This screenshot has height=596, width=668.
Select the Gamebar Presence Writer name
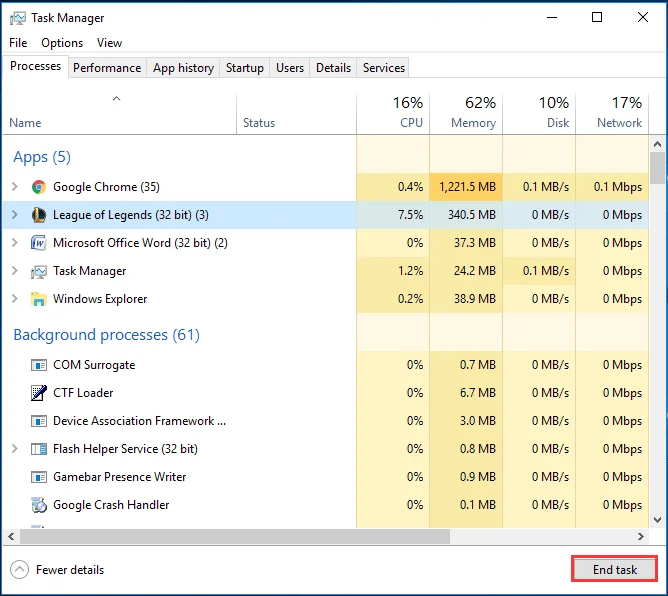[x=119, y=477]
